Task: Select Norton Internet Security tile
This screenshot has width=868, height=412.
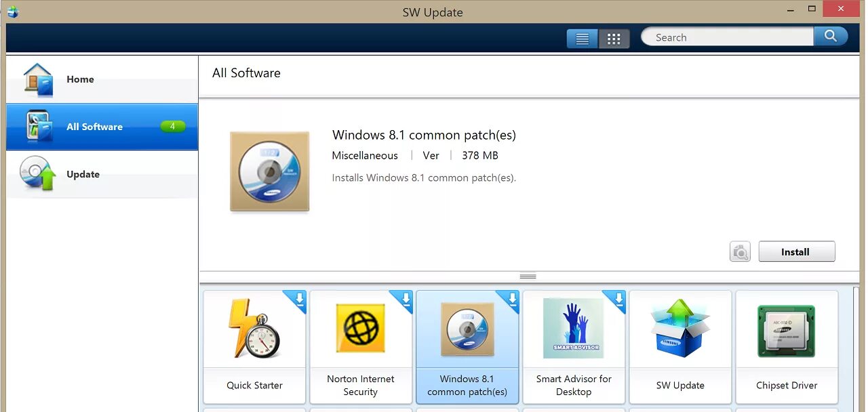Action: coord(361,347)
